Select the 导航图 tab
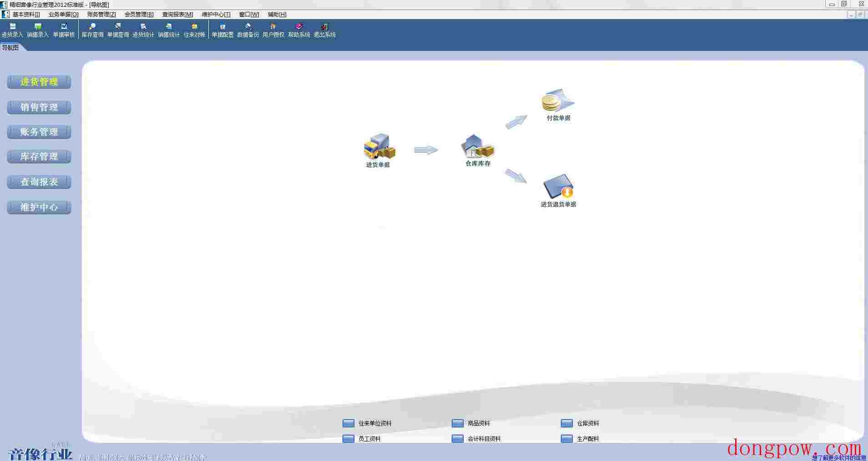Screen dimensions: 868x461 pos(11,47)
